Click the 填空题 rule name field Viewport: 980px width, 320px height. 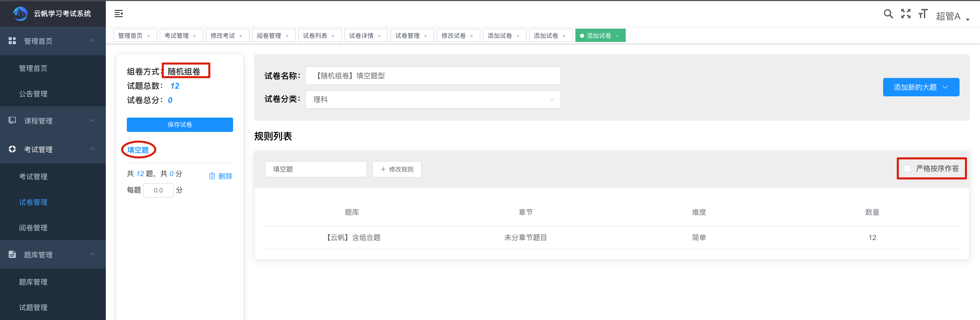[x=316, y=169]
